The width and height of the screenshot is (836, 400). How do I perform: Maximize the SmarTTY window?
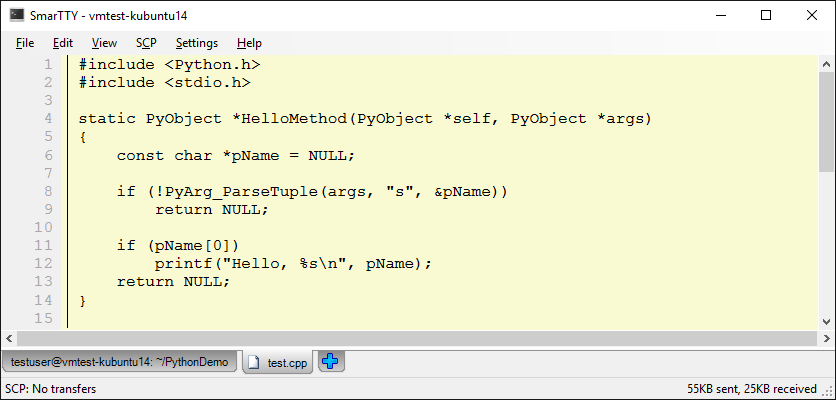[x=766, y=15]
